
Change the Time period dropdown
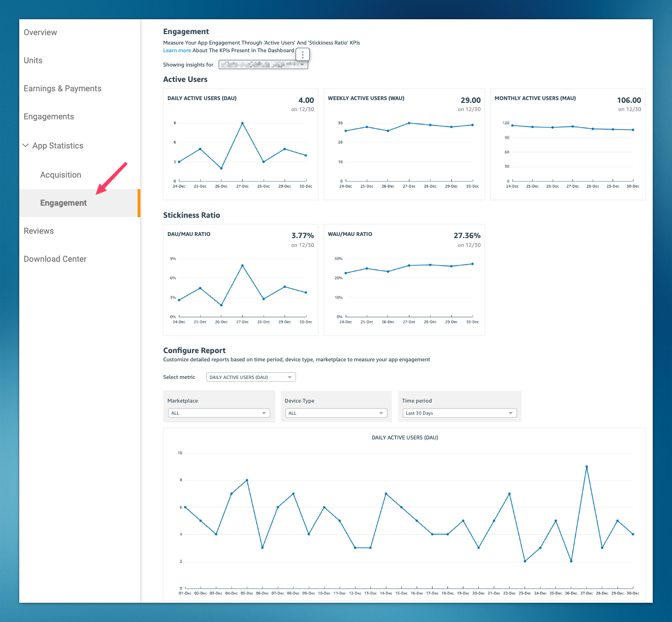coord(459,413)
